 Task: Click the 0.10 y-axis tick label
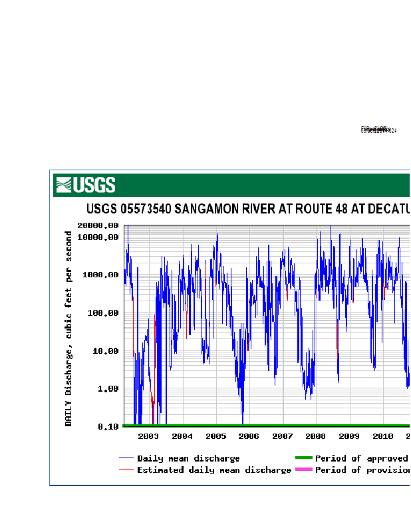click(x=108, y=427)
